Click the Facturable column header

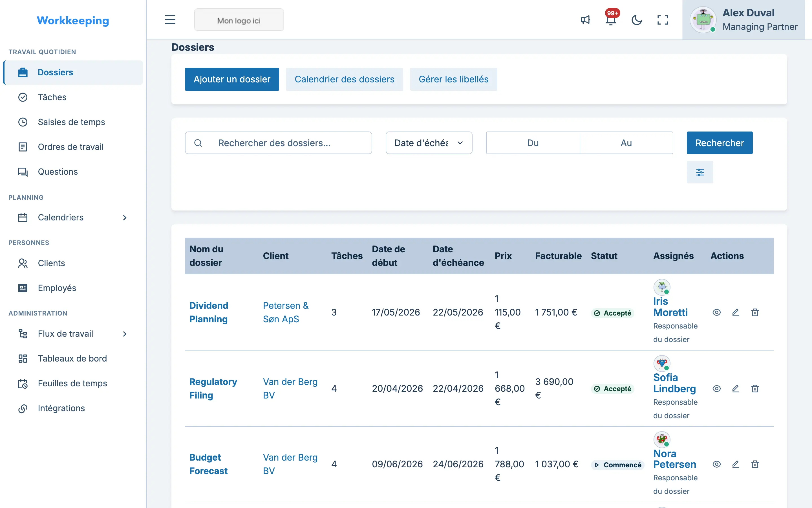click(558, 256)
